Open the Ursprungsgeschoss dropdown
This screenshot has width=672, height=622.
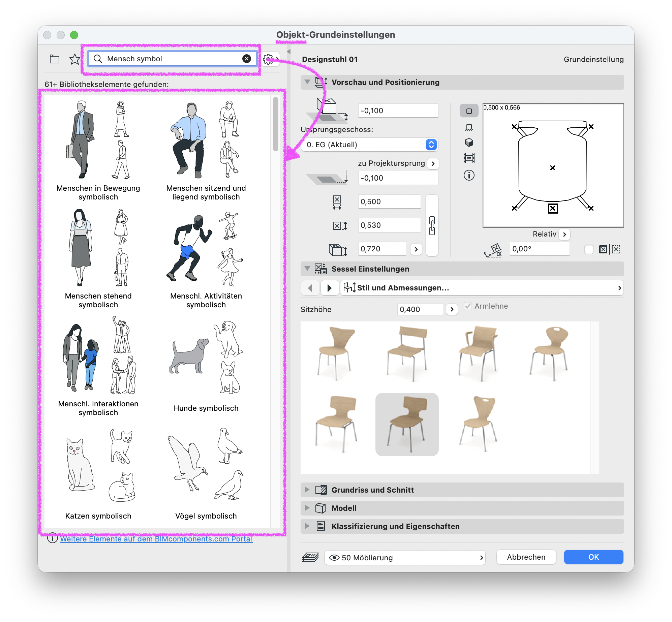(x=370, y=145)
